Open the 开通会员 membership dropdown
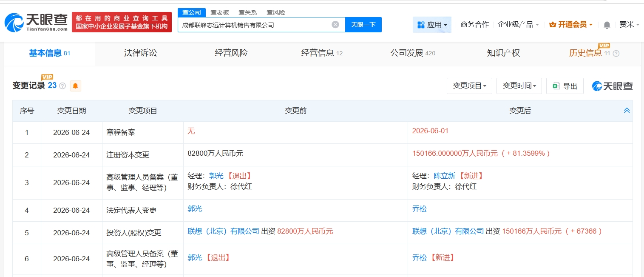This screenshot has width=644, height=277. tap(571, 25)
